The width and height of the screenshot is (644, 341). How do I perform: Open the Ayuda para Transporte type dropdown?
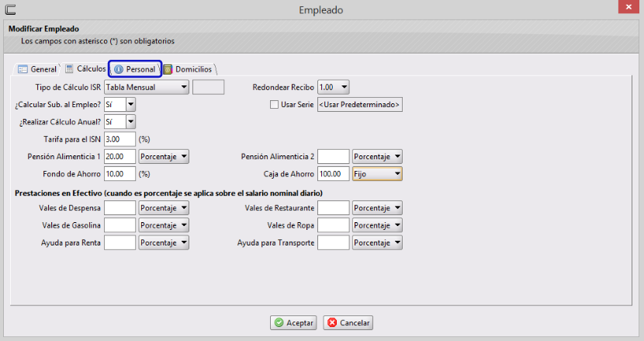coord(377,242)
